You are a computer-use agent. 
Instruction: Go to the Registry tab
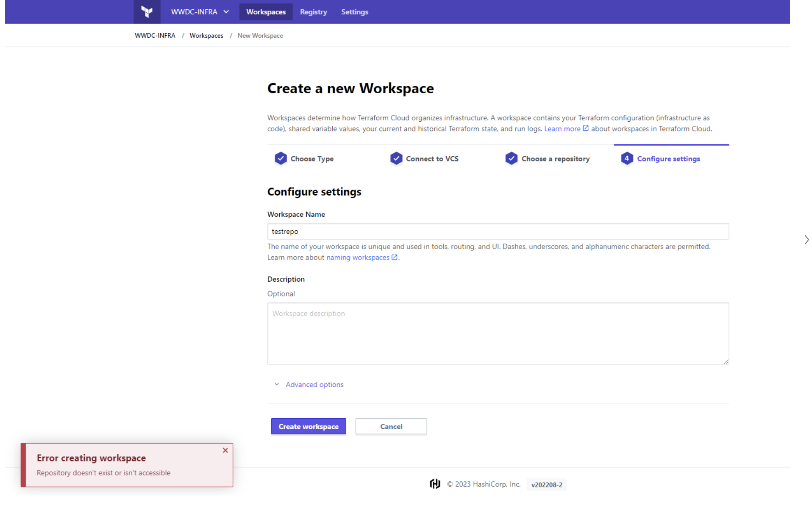313,12
